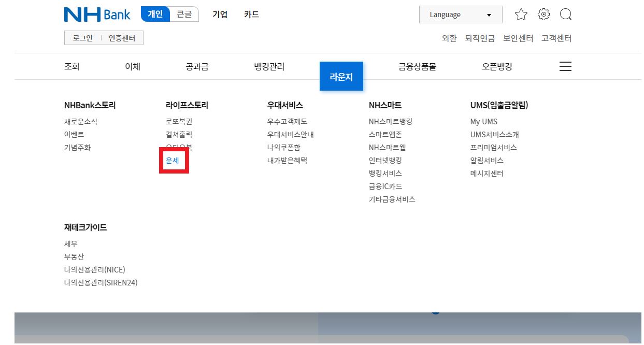
Task: Open the 운세 fortune link
Action: pyautogui.click(x=173, y=161)
